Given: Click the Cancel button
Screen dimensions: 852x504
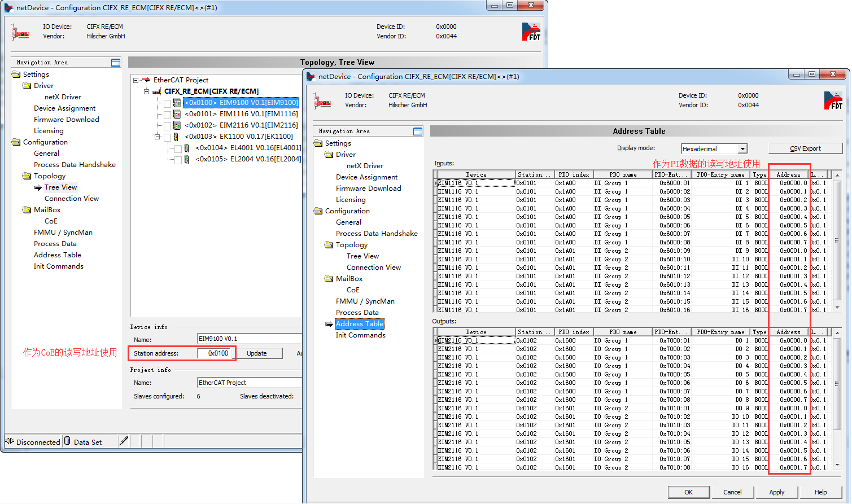Looking at the screenshot, I should [733, 492].
